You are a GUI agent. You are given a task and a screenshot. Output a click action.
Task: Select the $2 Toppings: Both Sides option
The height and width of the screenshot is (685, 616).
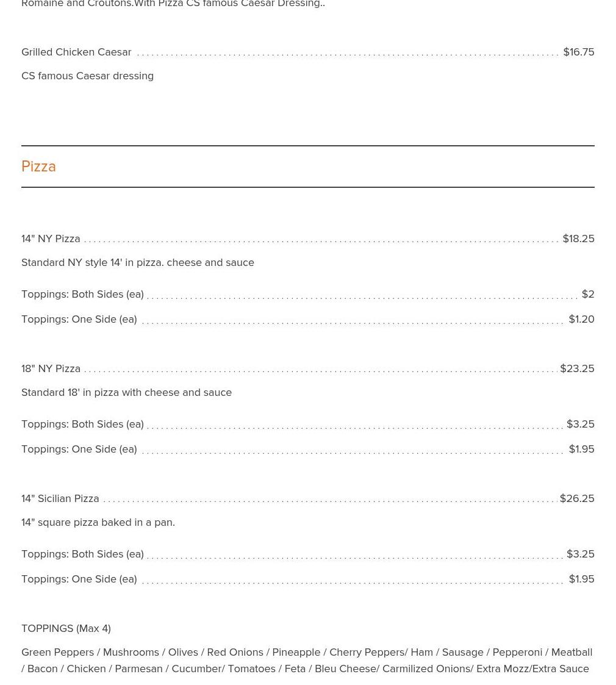coord(82,294)
